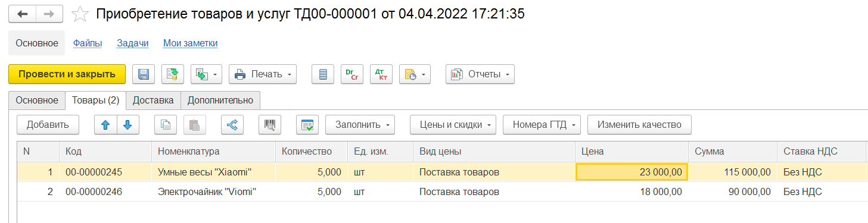
Task: Select cell Умные весы "Xiaomi"
Action: click(213, 172)
